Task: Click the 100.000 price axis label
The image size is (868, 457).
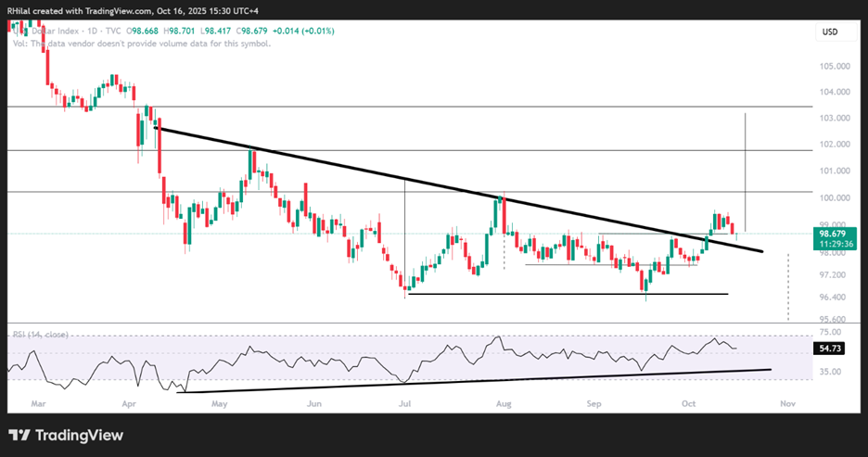Action: (x=835, y=198)
